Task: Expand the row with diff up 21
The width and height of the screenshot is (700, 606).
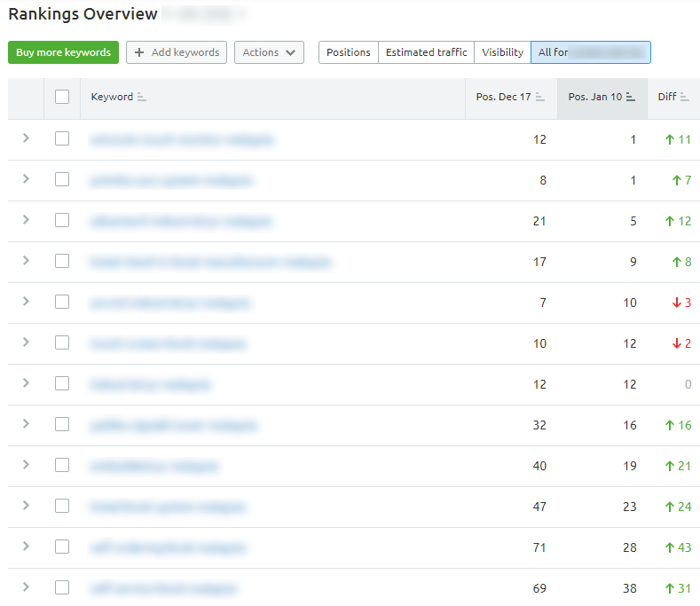Action: [x=26, y=464]
